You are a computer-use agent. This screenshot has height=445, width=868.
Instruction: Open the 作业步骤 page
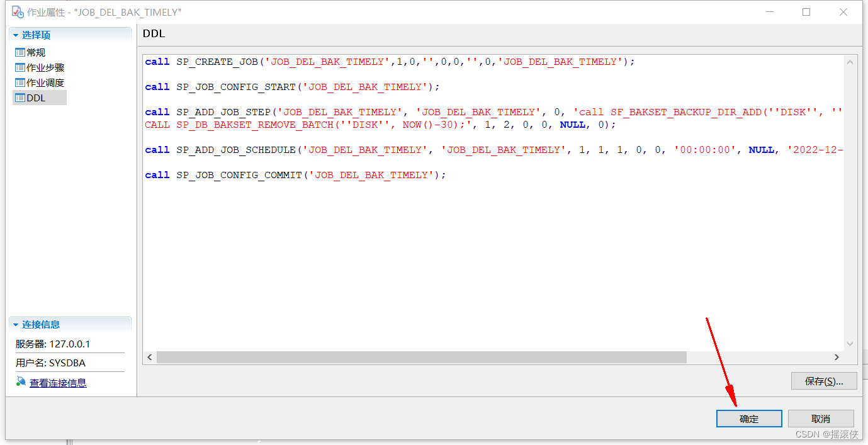[45, 67]
